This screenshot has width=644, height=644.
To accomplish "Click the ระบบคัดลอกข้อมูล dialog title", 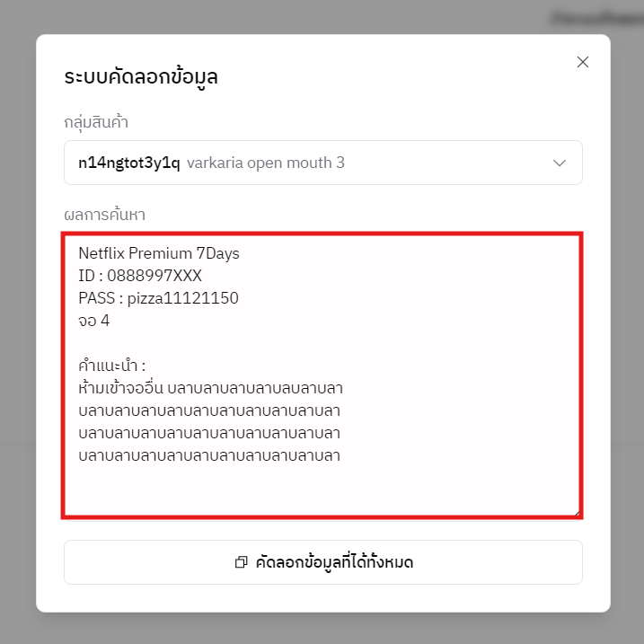I will point(141,77).
